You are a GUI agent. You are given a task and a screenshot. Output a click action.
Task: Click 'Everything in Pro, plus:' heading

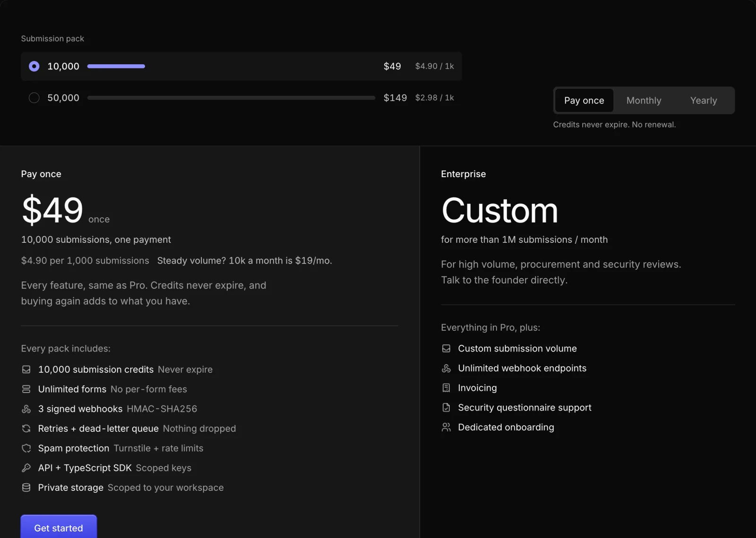[490, 328]
